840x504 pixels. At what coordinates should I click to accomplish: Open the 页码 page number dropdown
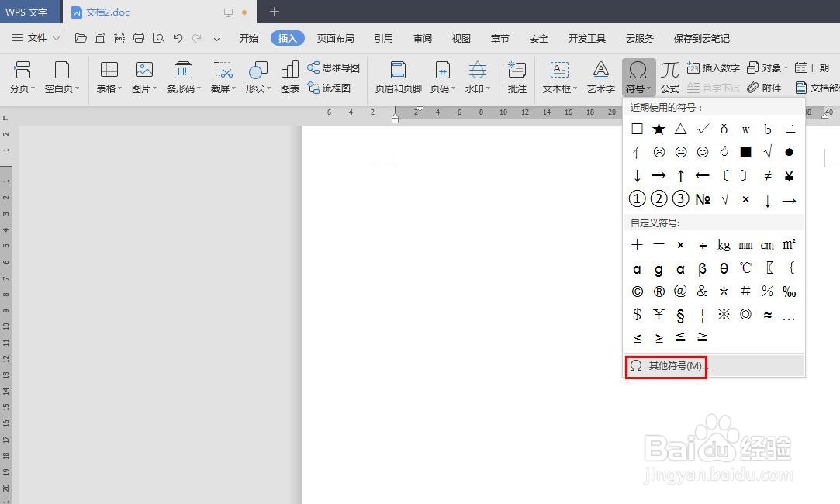point(443,78)
